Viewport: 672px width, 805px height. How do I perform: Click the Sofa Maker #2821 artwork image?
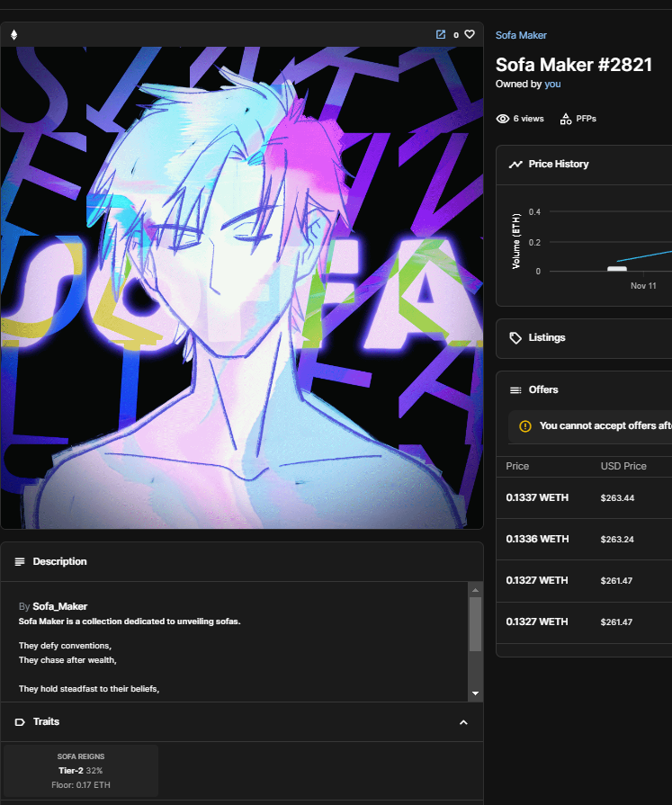coord(242,288)
